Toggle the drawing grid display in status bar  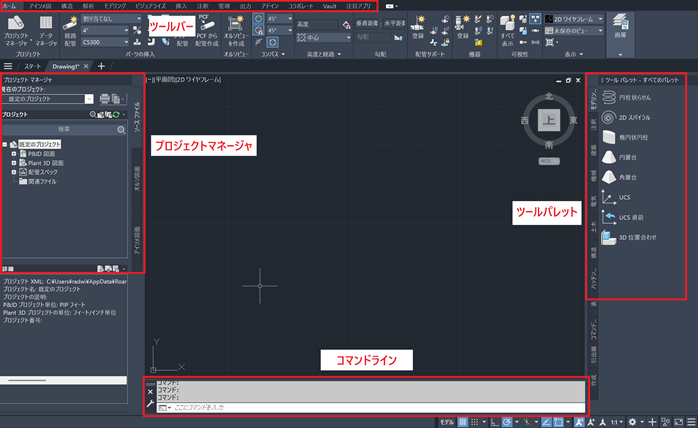pos(463,422)
